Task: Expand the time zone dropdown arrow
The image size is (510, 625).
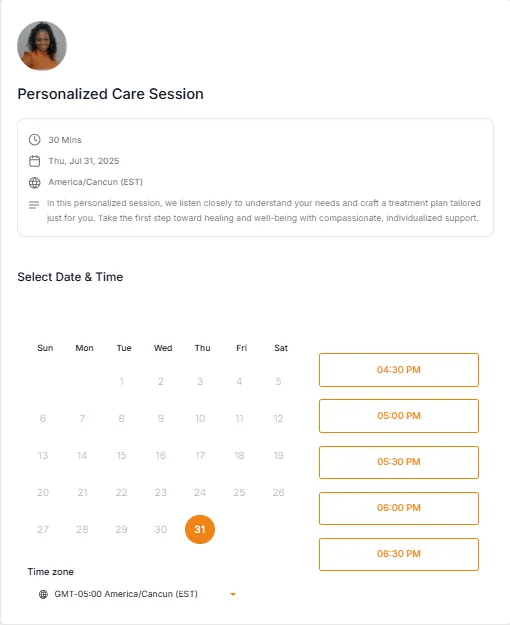Action: click(x=233, y=594)
